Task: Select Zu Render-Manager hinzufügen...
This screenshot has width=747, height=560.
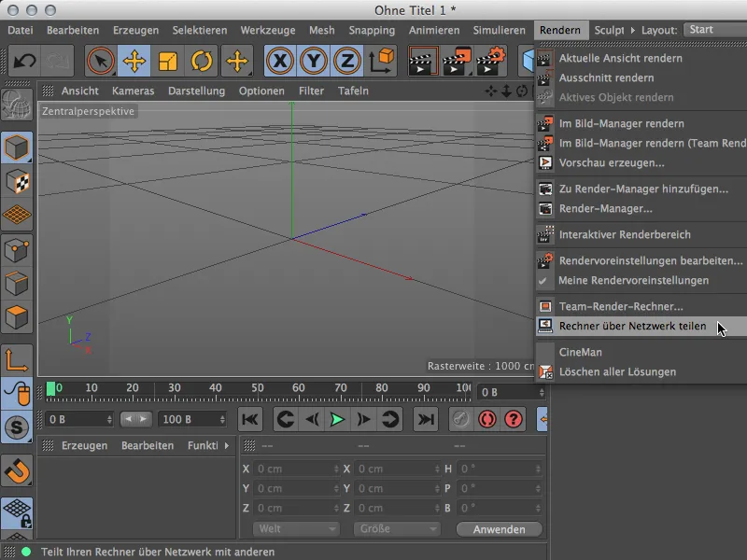Action: [641, 189]
